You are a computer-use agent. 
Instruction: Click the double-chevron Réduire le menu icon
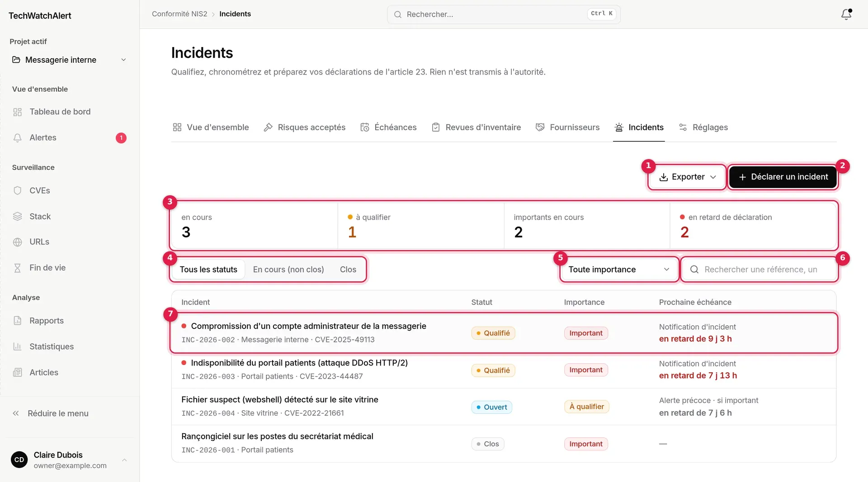coord(16,413)
